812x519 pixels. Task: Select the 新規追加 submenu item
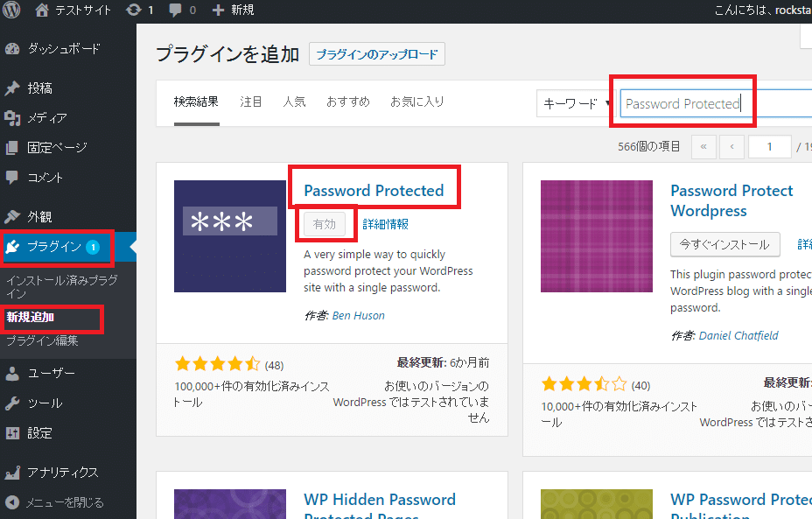(x=30, y=317)
